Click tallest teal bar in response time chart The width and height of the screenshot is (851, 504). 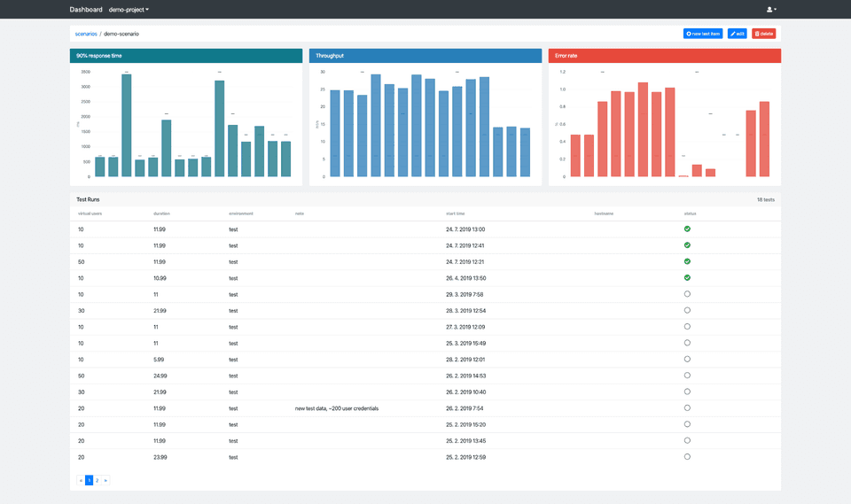click(x=127, y=125)
